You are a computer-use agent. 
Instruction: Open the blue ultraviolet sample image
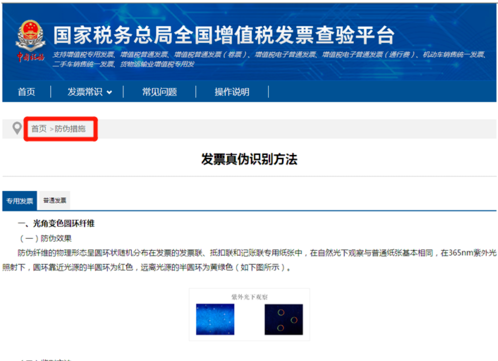215,319
